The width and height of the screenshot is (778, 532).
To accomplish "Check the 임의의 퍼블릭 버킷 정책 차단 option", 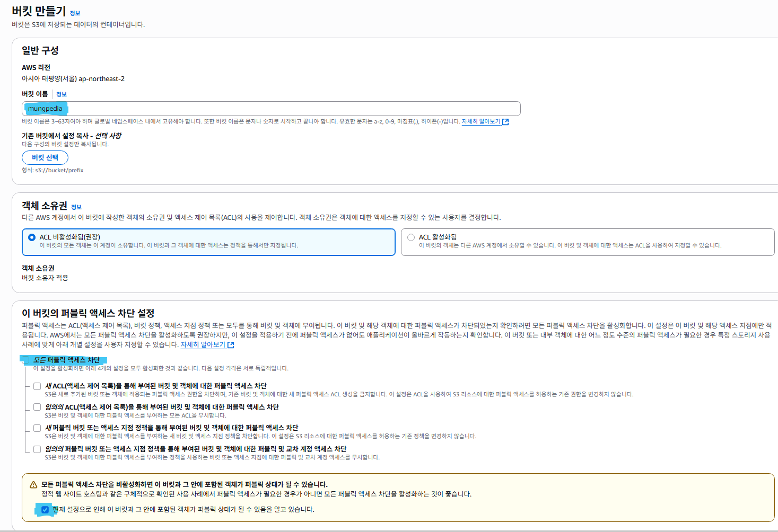I will pos(37,449).
